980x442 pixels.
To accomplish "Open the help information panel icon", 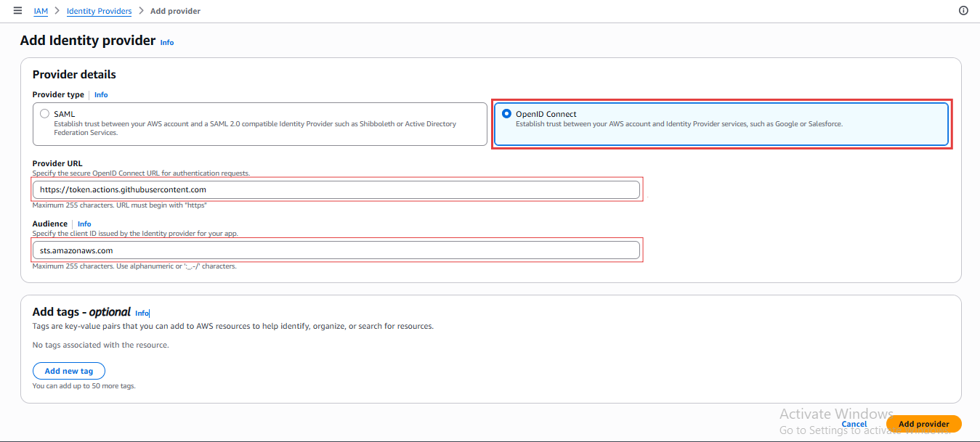I will (x=963, y=10).
